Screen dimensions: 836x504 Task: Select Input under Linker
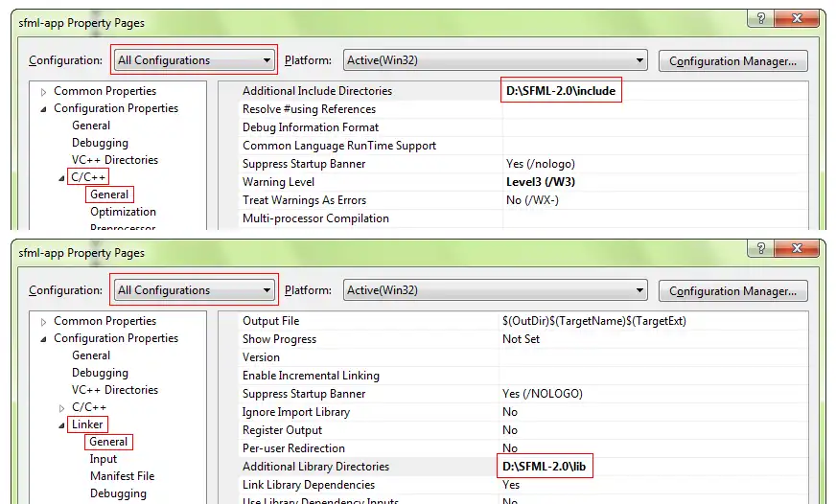pyautogui.click(x=103, y=459)
